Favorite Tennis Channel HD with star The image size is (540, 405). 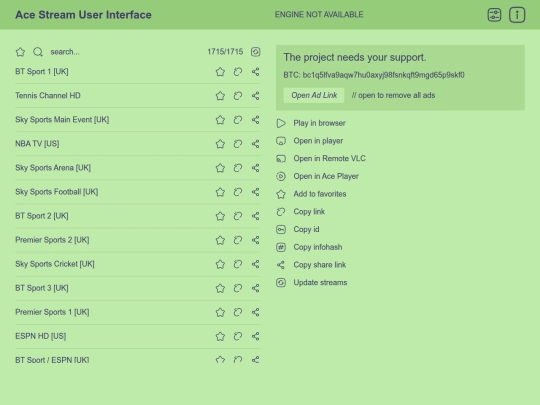[x=220, y=96]
